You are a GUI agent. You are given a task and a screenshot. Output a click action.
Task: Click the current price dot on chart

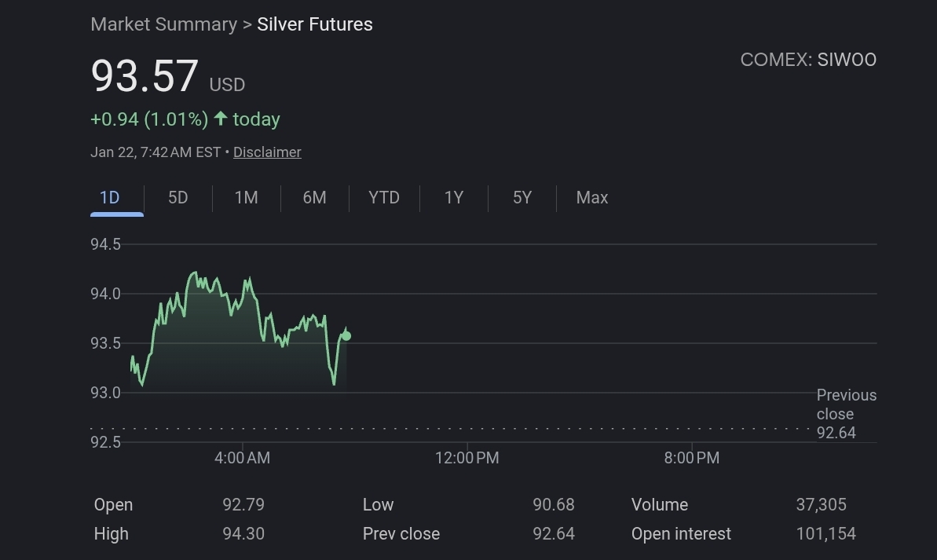346,336
